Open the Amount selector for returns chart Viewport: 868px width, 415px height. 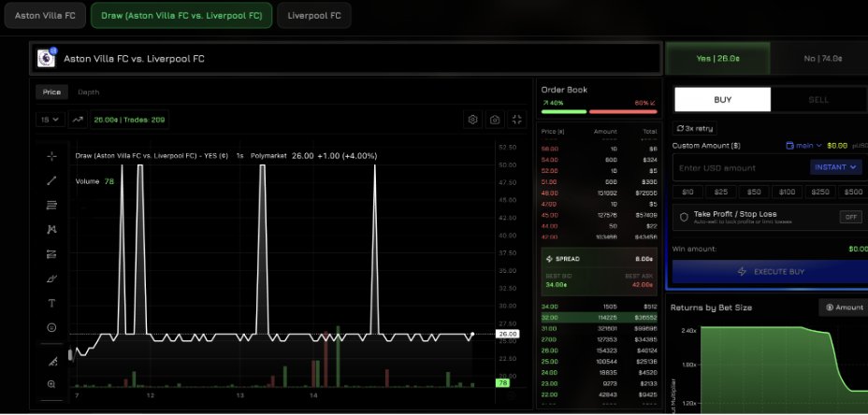click(x=845, y=308)
